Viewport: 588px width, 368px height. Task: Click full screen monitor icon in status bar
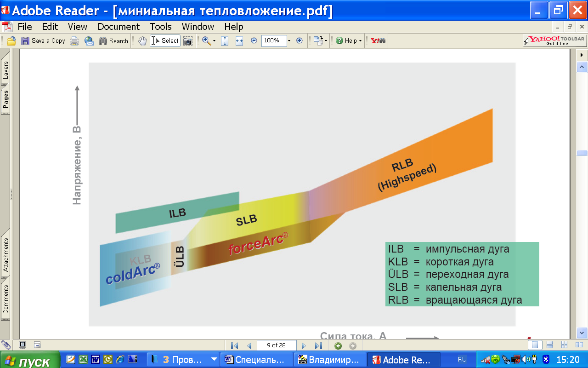23,345
